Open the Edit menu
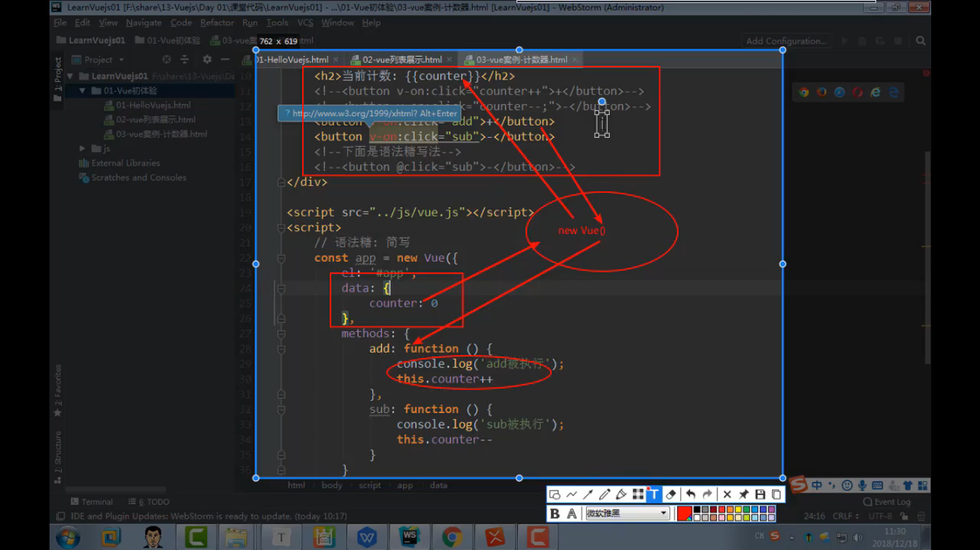Viewport: 980px width, 550px height. coord(83,23)
